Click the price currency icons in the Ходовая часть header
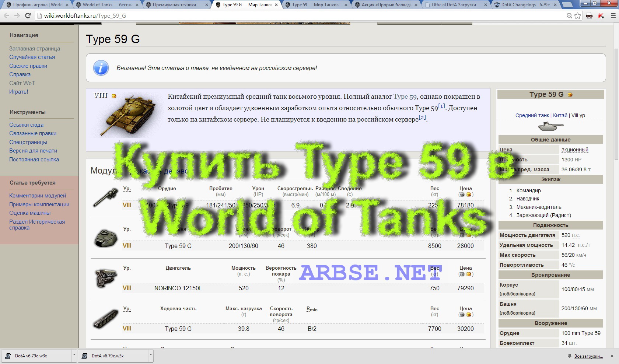 (x=465, y=315)
